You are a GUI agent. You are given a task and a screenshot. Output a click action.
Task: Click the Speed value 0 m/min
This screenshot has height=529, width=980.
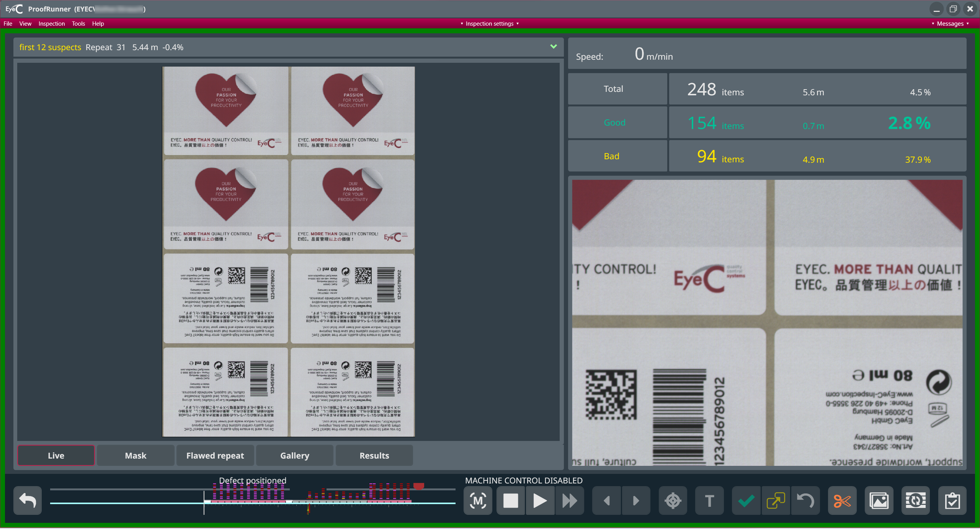(x=653, y=54)
